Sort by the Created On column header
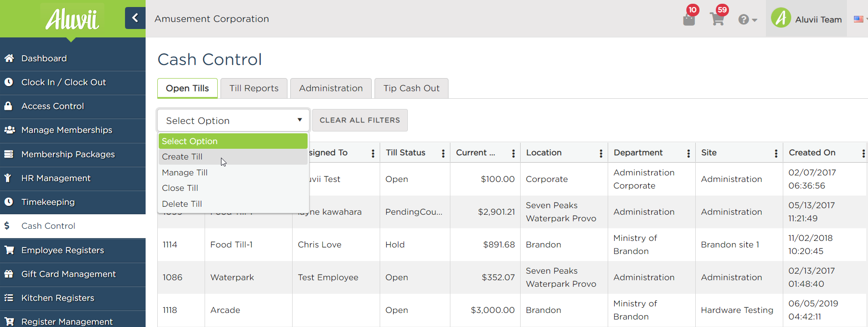 pos(812,153)
